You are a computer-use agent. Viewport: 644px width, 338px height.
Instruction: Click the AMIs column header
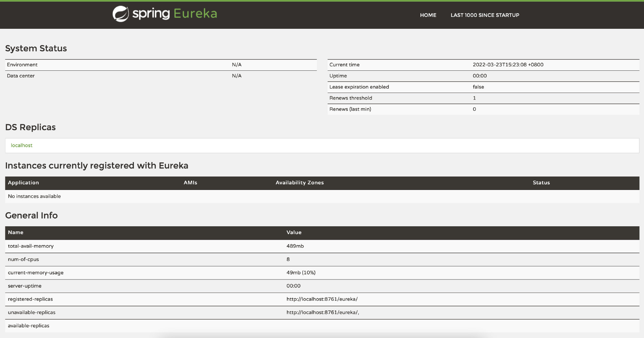click(x=190, y=183)
